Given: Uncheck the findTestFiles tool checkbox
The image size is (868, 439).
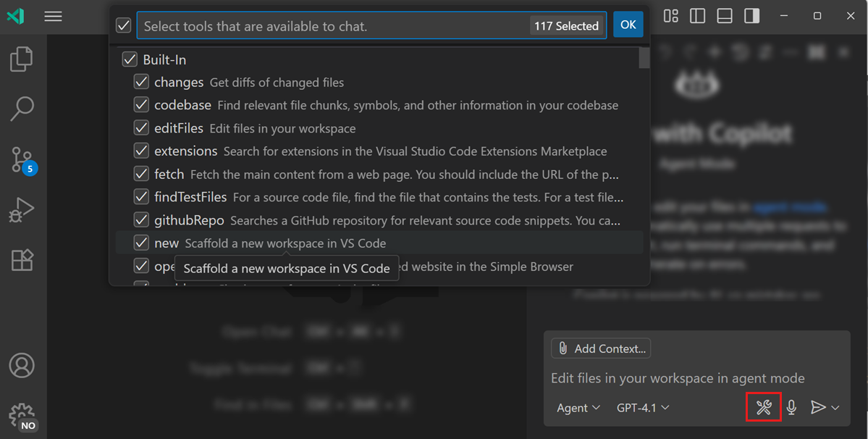Looking at the screenshot, I should pos(141,196).
